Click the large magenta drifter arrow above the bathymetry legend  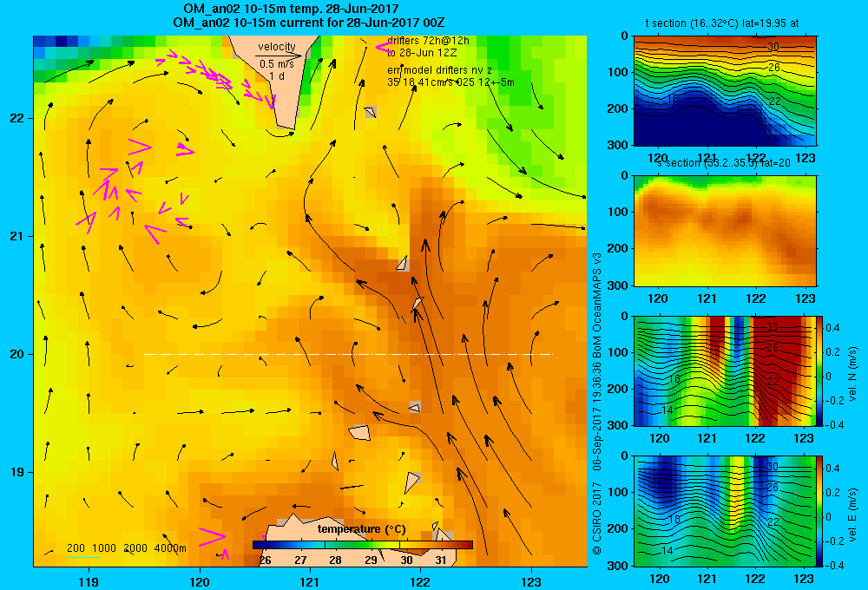coord(212,537)
